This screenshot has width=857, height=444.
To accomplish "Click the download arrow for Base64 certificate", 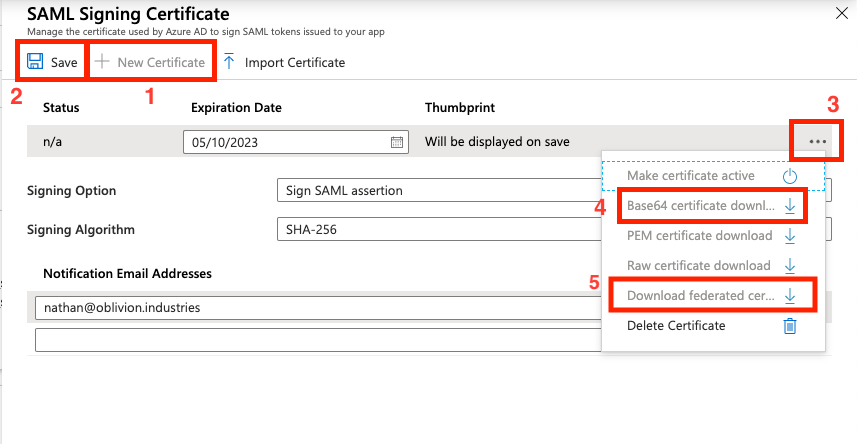I will 790,206.
